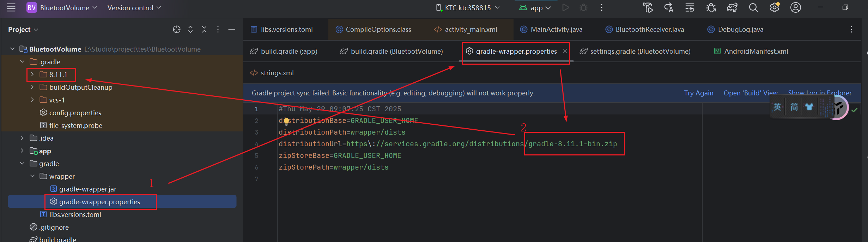Screen dimensions: 868x242
Task: Click Try Again link
Action: pyautogui.click(x=699, y=93)
